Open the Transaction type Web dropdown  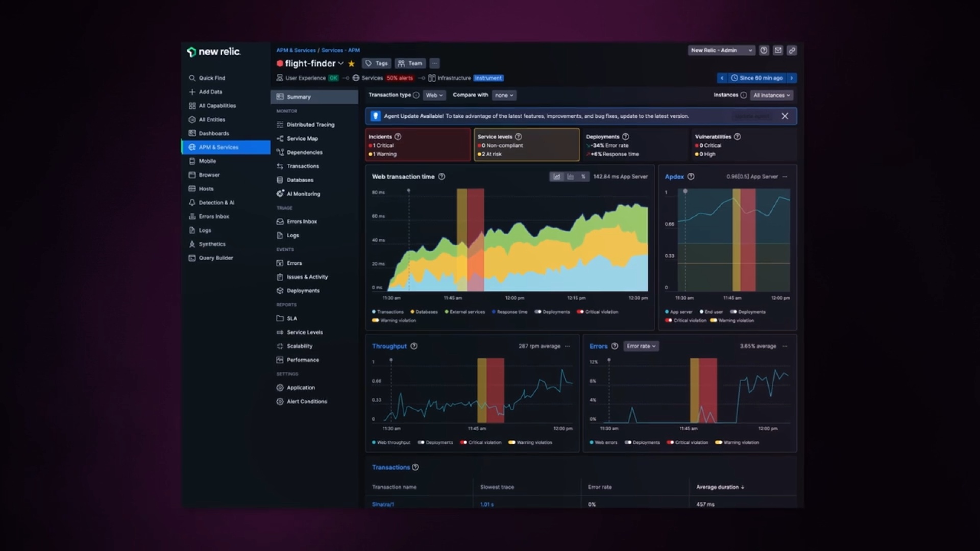tap(434, 95)
